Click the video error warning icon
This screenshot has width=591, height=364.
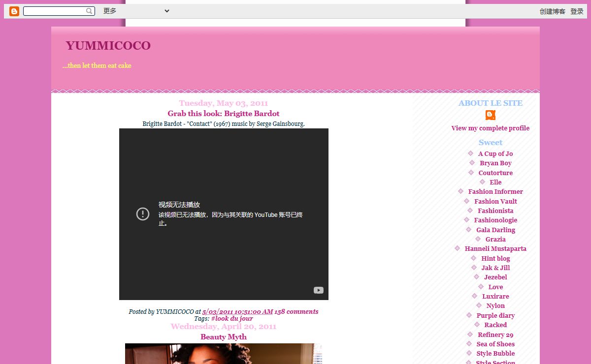[143, 214]
